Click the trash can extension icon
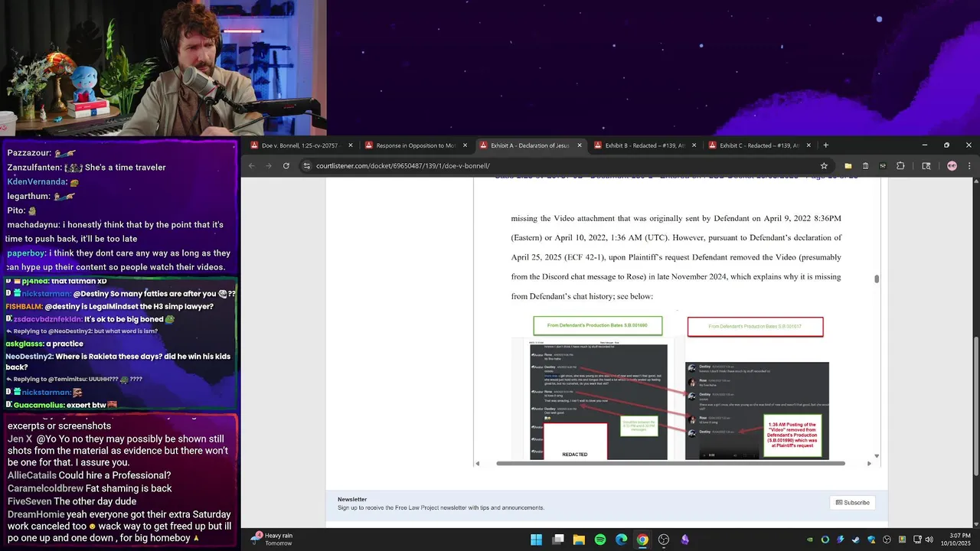The width and height of the screenshot is (980, 551). [x=865, y=165]
